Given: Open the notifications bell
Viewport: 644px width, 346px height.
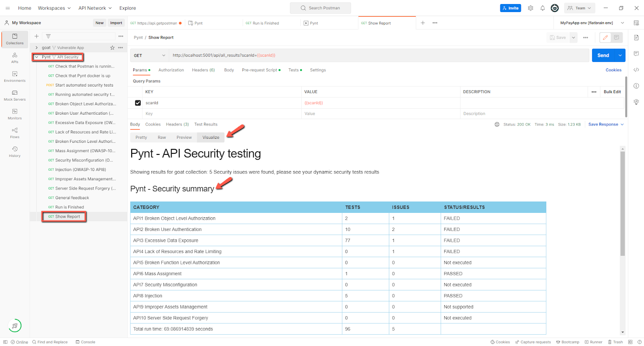Looking at the screenshot, I should pyautogui.click(x=543, y=8).
